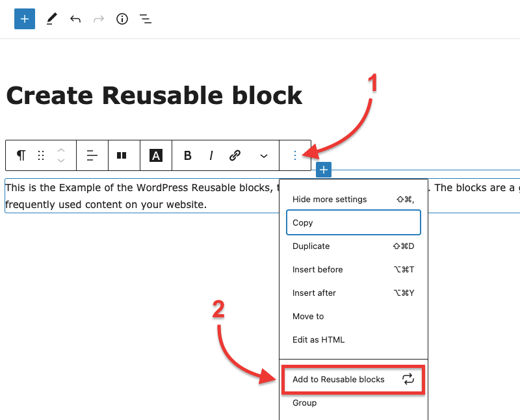The height and width of the screenshot is (420, 520).
Task: Open the text alignment options
Action: click(92, 155)
